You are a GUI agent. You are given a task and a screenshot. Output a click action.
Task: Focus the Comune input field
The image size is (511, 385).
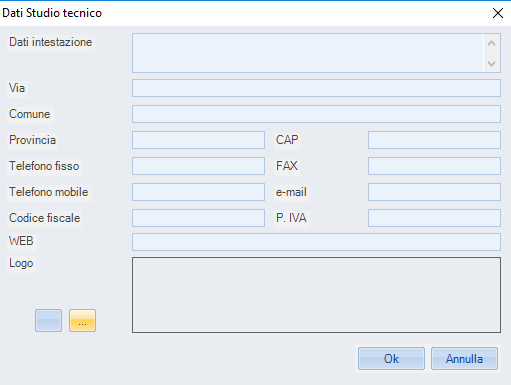tap(316, 114)
